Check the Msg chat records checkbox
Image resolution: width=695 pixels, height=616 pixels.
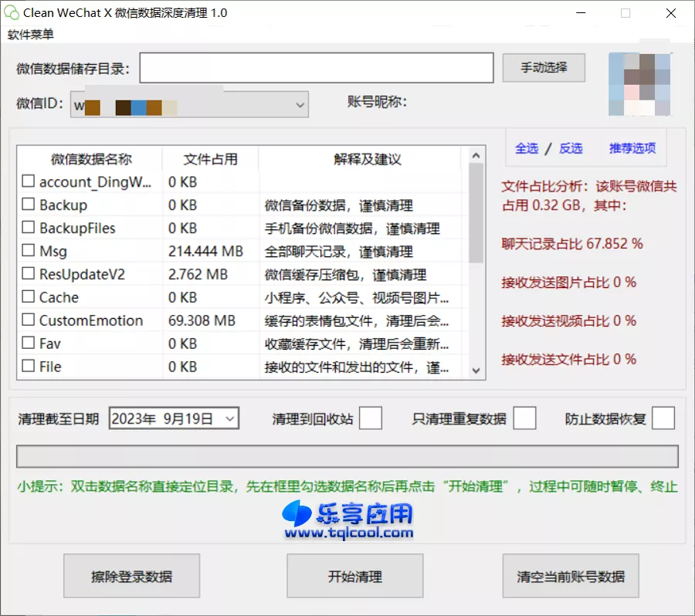point(26,251)
